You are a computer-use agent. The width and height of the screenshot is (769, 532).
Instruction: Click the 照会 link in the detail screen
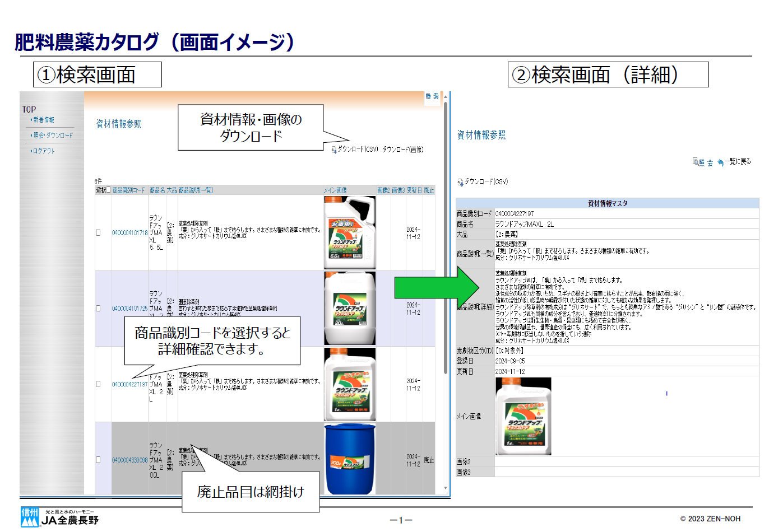tap(707, 162)
